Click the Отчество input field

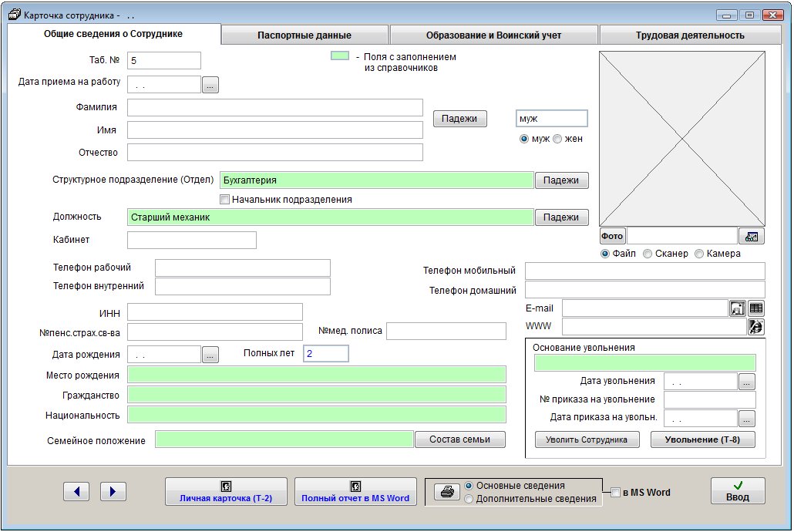coord(275,153)
